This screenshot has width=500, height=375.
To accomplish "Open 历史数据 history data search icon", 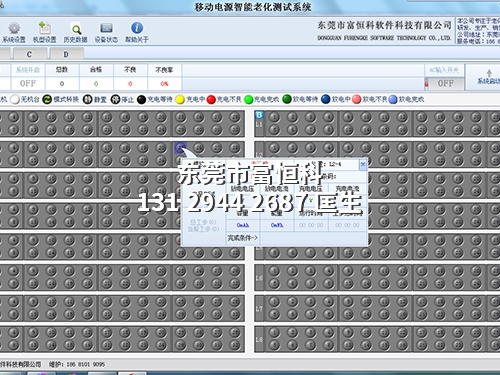I will click(x=76, y=29).
